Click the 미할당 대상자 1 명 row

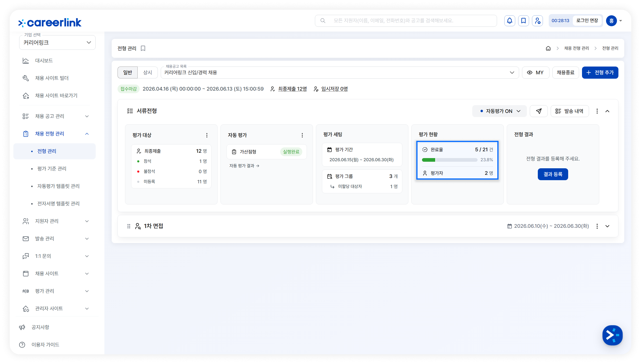pyautogui.click(x=364, y=187)
